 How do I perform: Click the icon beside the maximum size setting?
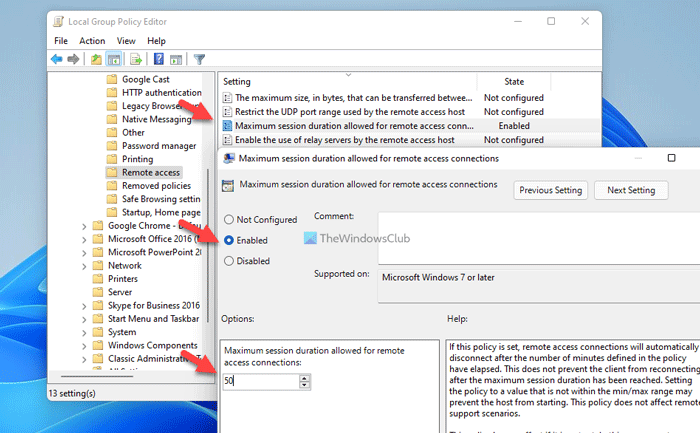point(228,98)
